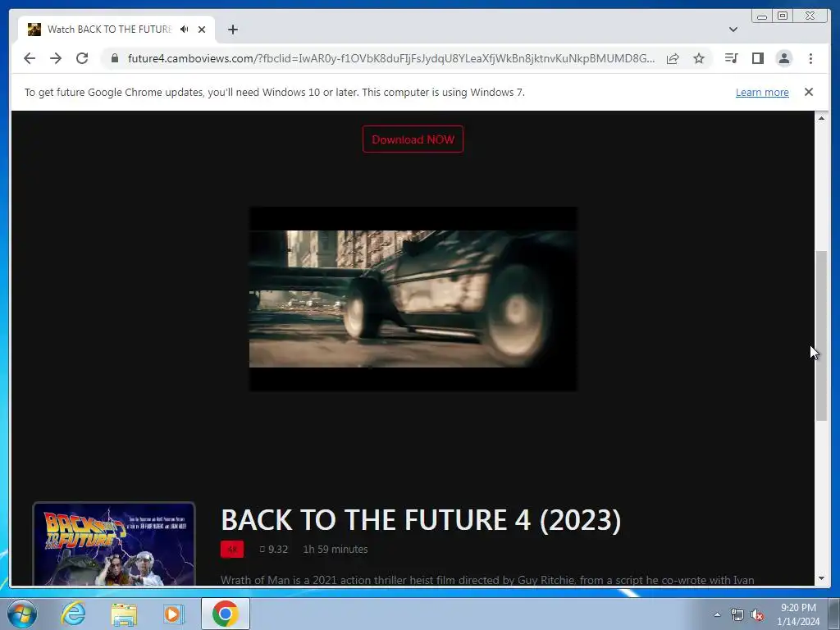This screenshot has width=840, height=630.
Task: Click the Chrome taskbar icon
Action: [x=226, y=614]
